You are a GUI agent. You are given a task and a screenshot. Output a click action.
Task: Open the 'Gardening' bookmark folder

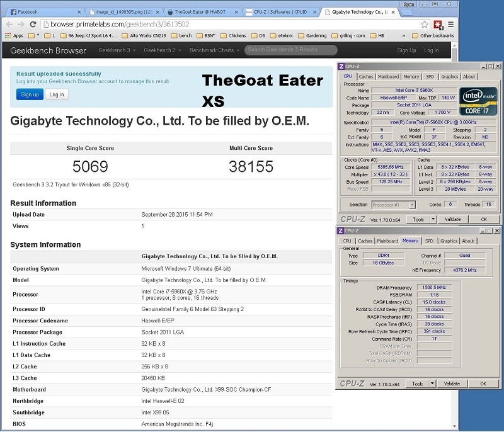(x=312, y=36)
